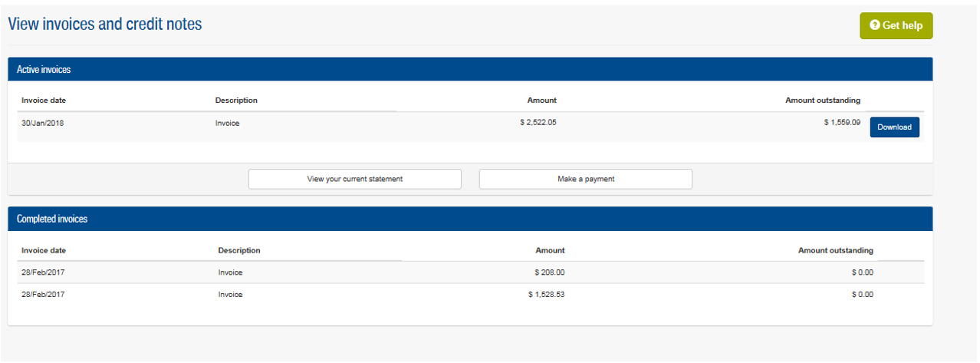Image resolution: width=980 pixels, height=363 pixels.
Task: Select the $ 1,528.53 completed invoice amount
Action: 546,295
